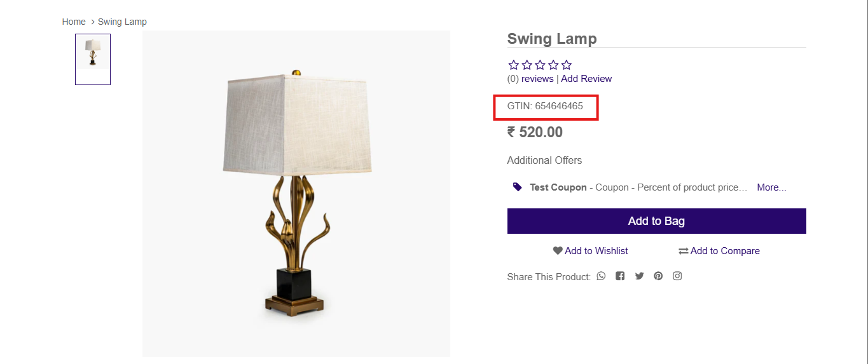Click the heart icon for Add to Wishlist
The image size is (868, 364).
[558, 251]
